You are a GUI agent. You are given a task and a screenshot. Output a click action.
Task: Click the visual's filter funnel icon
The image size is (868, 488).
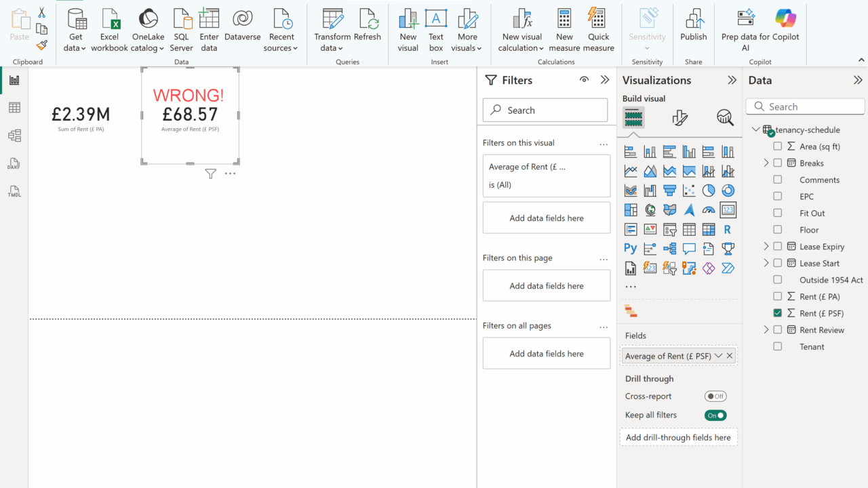coord(211,174)
